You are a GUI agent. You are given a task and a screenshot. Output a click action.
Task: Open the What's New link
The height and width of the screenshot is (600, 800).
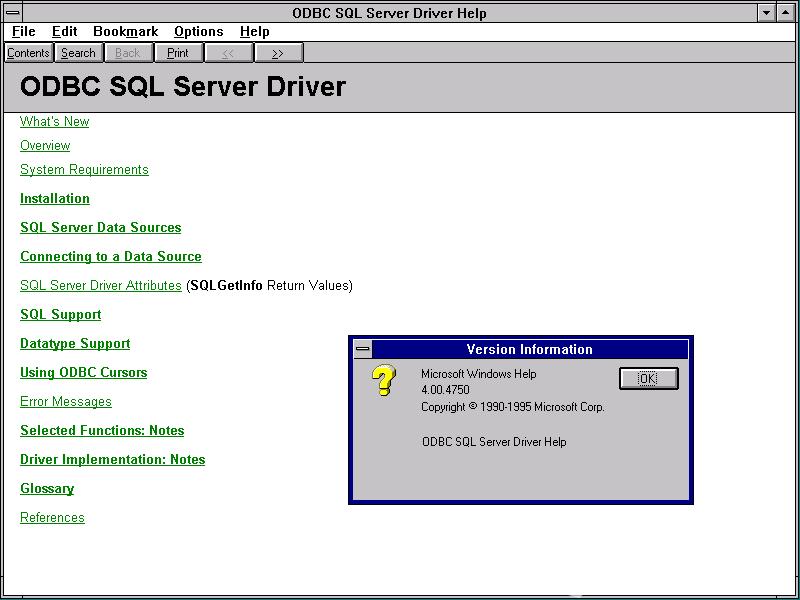coord(55,121)
